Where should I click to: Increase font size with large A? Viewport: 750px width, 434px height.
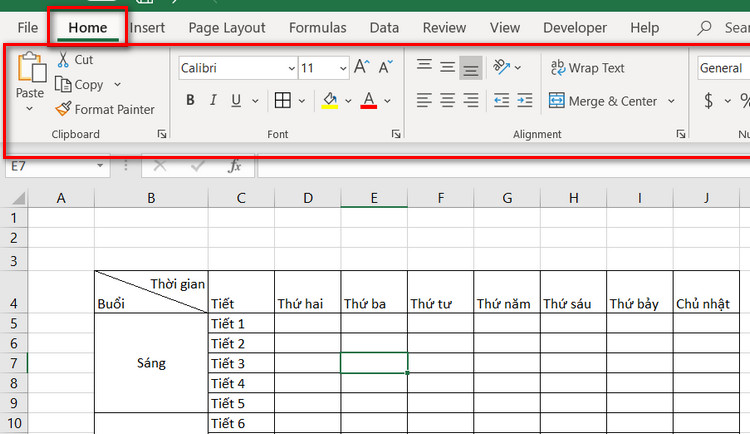pyautogui.click(x=362, y=67)
